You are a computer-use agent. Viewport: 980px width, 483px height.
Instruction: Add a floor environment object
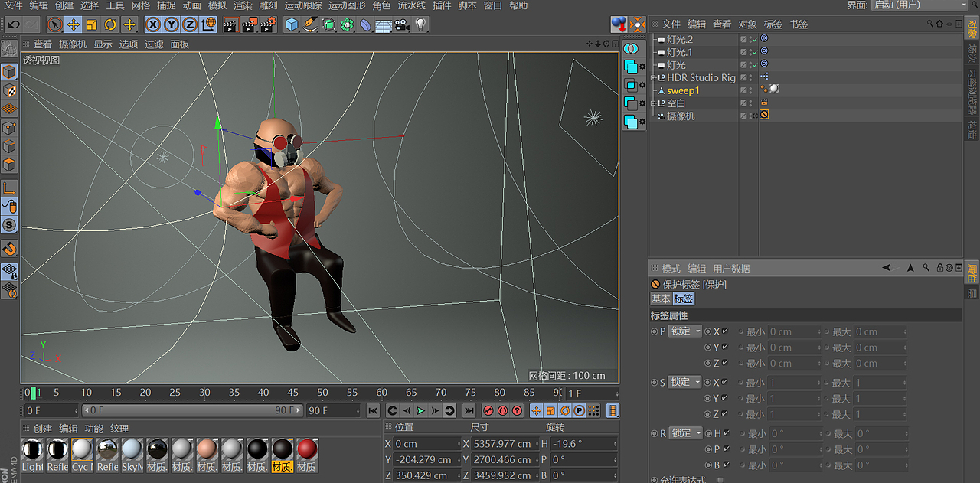(x=384, y=24)
